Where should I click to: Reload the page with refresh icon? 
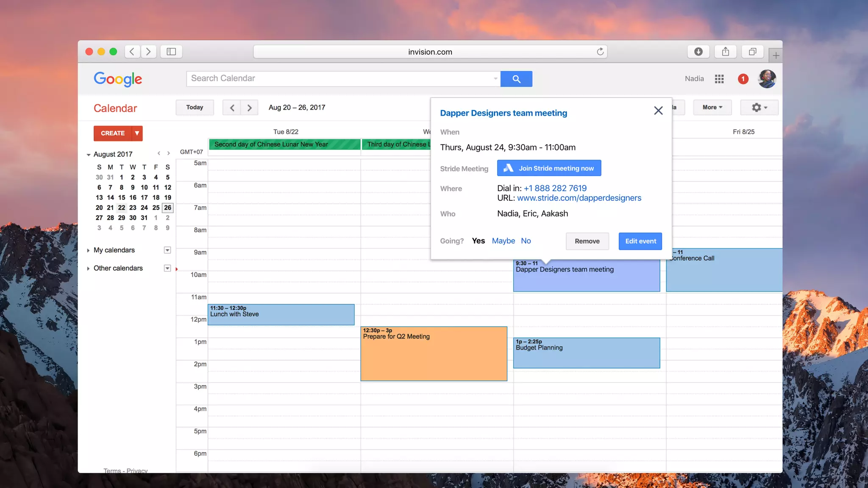[600, 52]
